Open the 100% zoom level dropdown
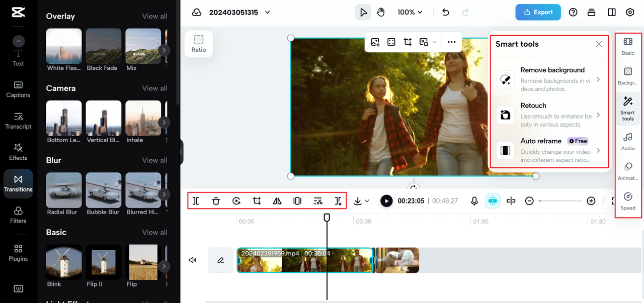Screen dimensions: 644x303 410,12
